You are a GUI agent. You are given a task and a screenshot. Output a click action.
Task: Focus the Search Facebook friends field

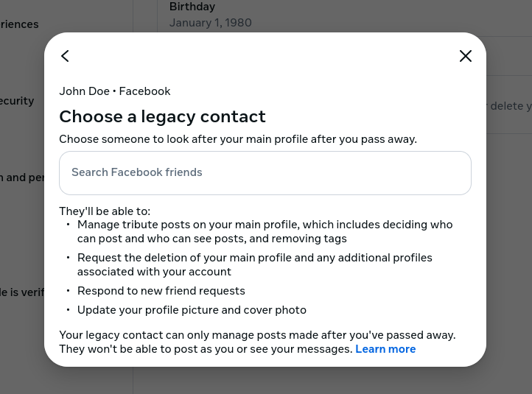pyautogui.click(x=265, y=173)
